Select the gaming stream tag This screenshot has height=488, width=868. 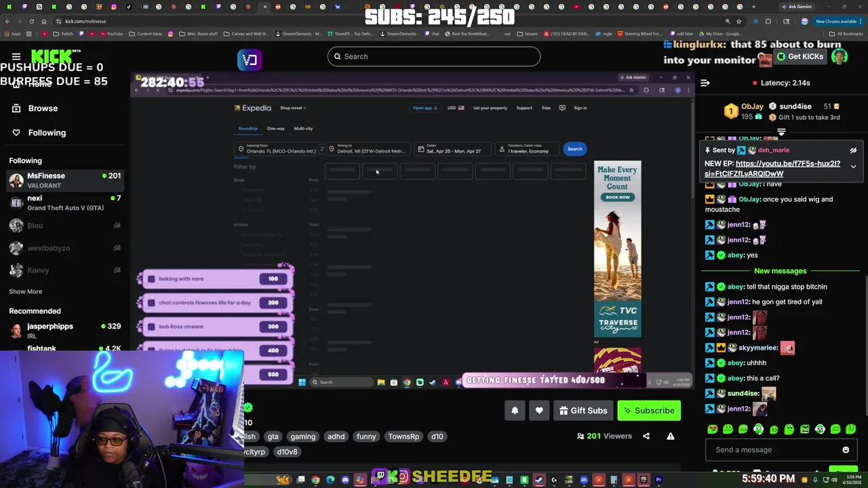coord(303,437)
